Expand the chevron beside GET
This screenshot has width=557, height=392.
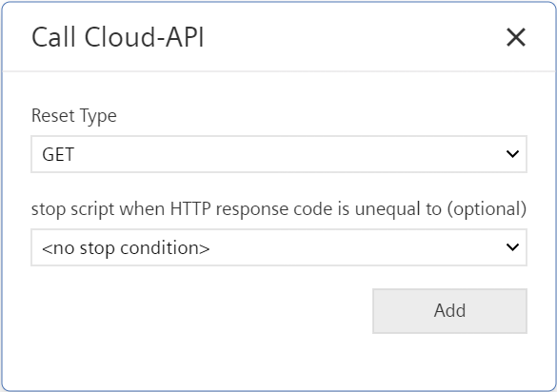pyautogui.click(x=512, y=154)
